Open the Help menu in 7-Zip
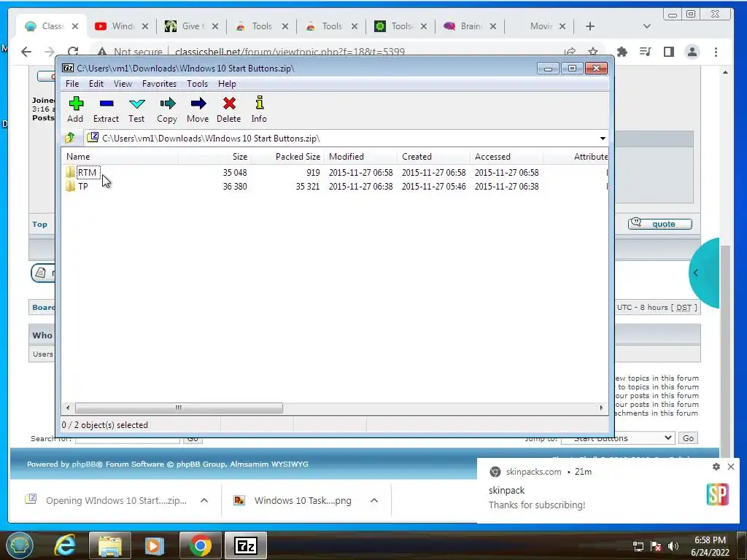Image resolution: width=747 pixels, height=560 pixels. click(x=228, y=84)
